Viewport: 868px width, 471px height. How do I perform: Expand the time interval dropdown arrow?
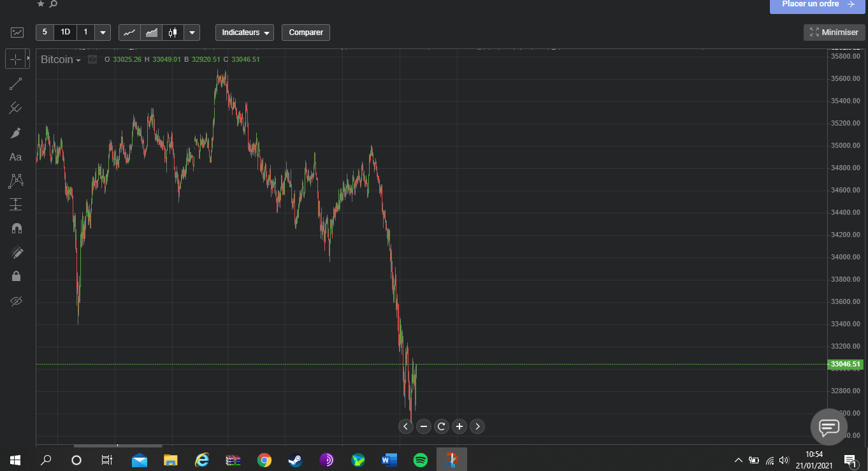pos(103,33)
